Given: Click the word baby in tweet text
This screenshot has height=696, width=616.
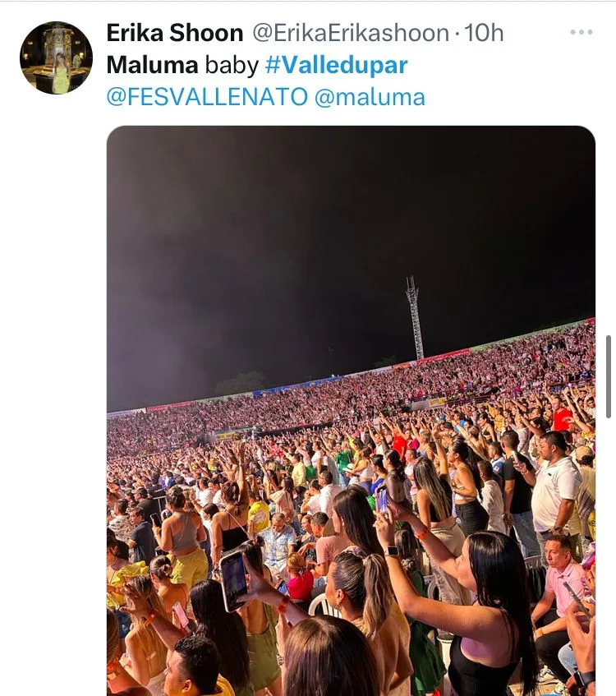Looking at the screenshot, I should click(x=232, y=65).
